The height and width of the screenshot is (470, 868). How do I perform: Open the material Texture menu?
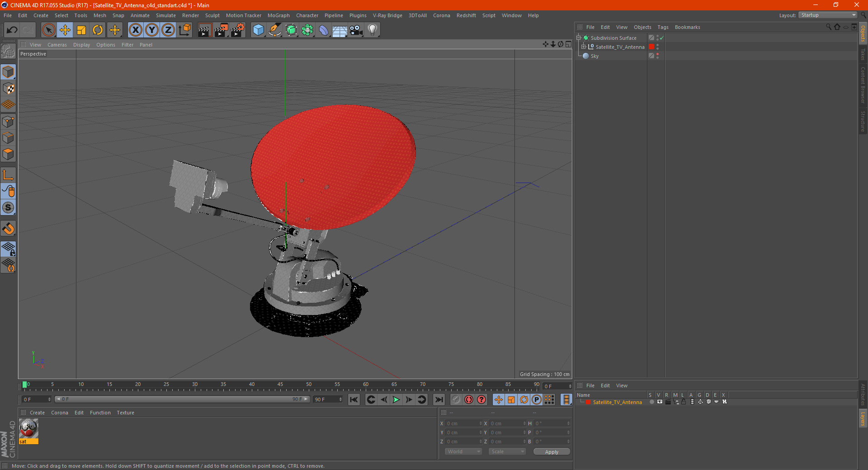coord(125,413)
